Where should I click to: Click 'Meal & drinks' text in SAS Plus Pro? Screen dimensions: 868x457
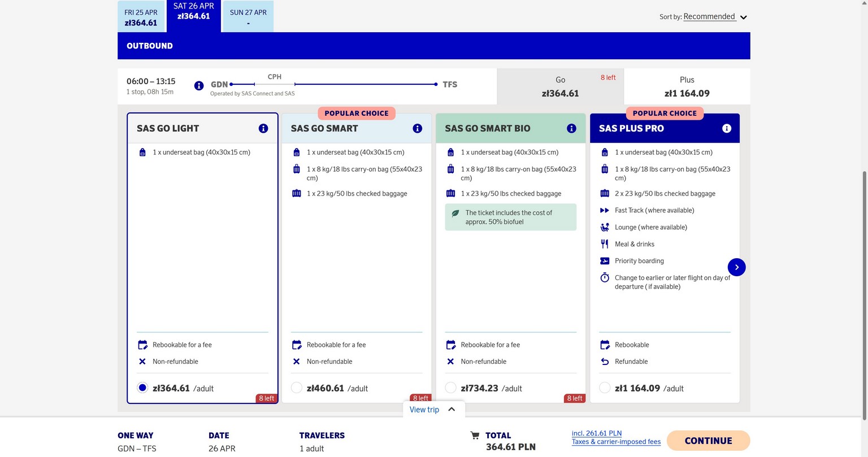(635, 244)
